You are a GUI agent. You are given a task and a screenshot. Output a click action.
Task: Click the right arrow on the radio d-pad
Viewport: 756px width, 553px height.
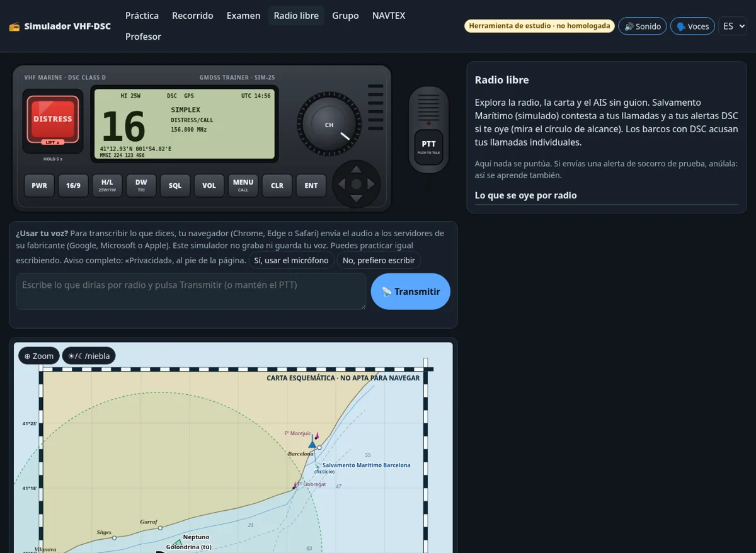click(371, 184)
